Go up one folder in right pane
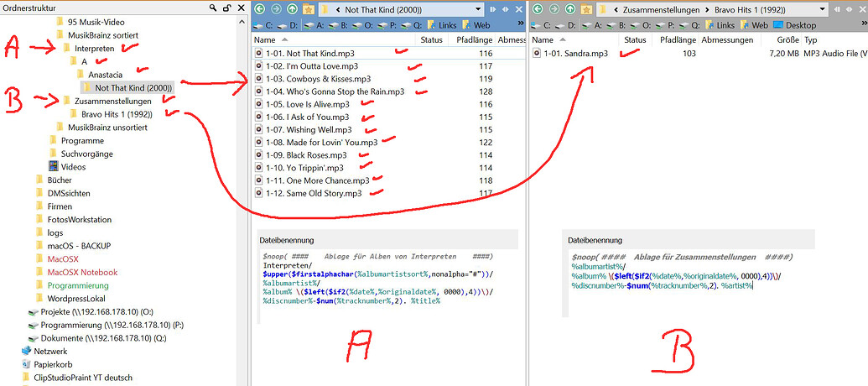868x386 pixels. 569,9
